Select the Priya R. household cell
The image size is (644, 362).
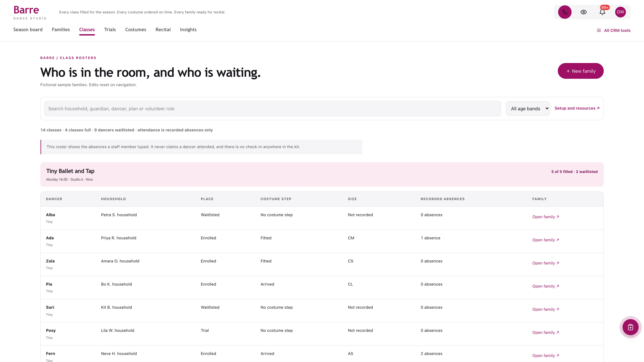pos(119,238)
